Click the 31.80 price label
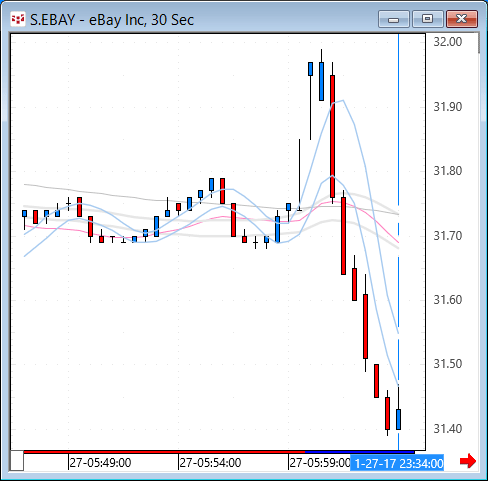The width and height of the screenshot is (488, 481). tap(448, 171)
